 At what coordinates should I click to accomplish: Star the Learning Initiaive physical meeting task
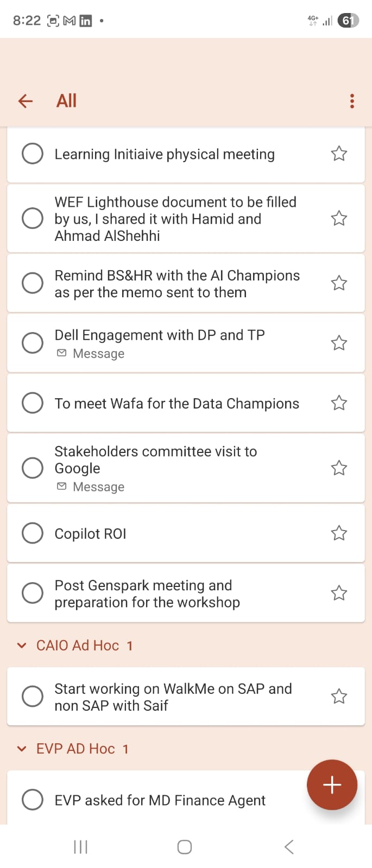click(x=339, y=154)
